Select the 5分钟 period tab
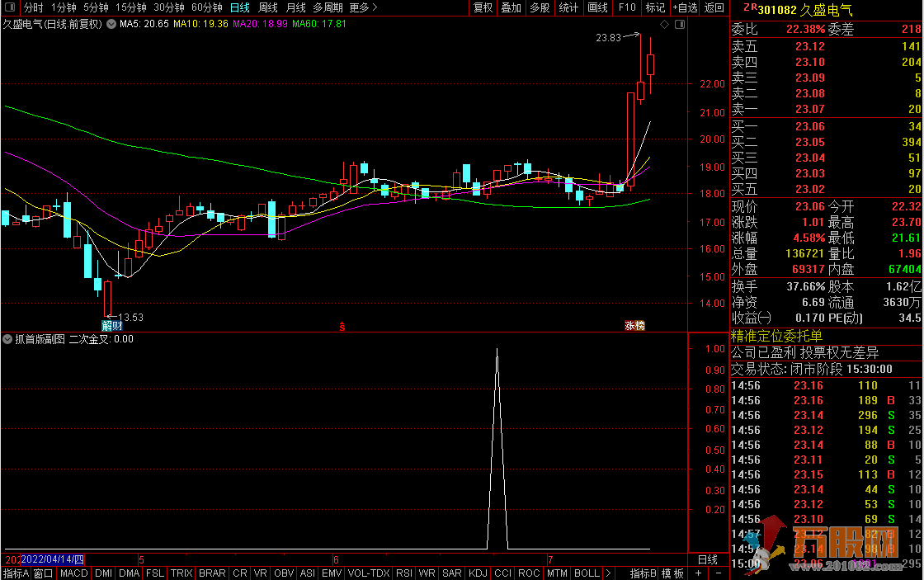 point(96,7)
